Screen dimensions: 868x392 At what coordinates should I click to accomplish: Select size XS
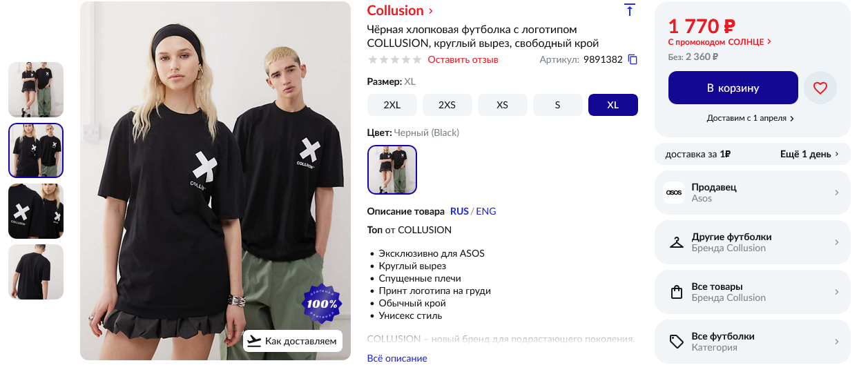point(503,105)
